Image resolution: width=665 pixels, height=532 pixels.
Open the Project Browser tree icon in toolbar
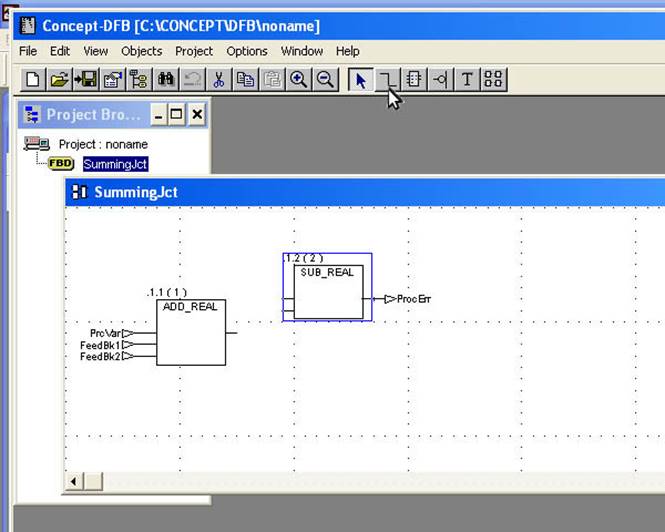coord(139,79)
